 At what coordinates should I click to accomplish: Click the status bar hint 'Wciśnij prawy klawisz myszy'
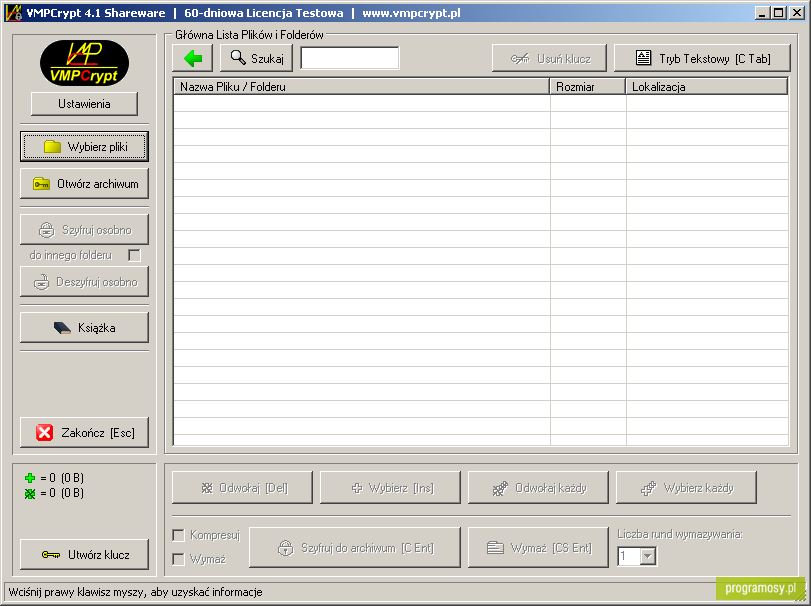pyautogui.click(x=136, y=592)
